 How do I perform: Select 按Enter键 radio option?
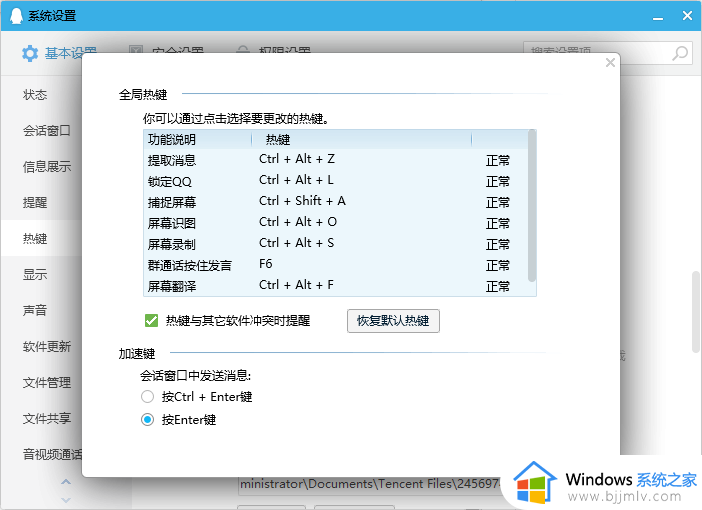point(147,420)
